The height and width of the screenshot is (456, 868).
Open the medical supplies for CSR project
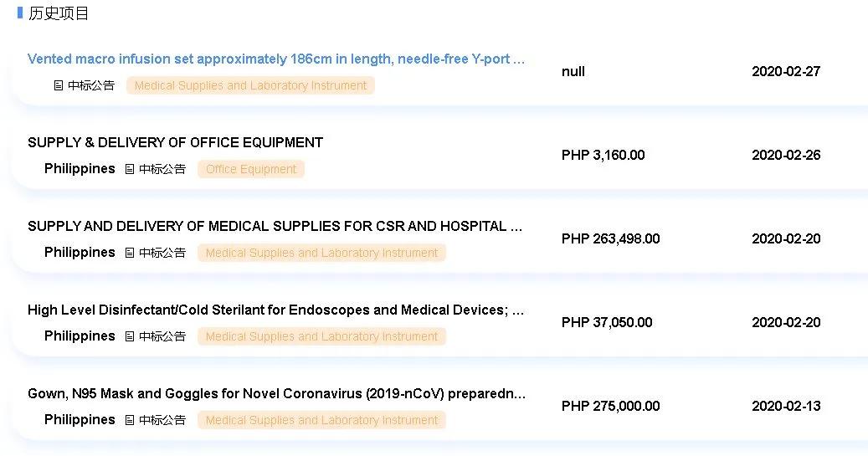tap(276, 226)
